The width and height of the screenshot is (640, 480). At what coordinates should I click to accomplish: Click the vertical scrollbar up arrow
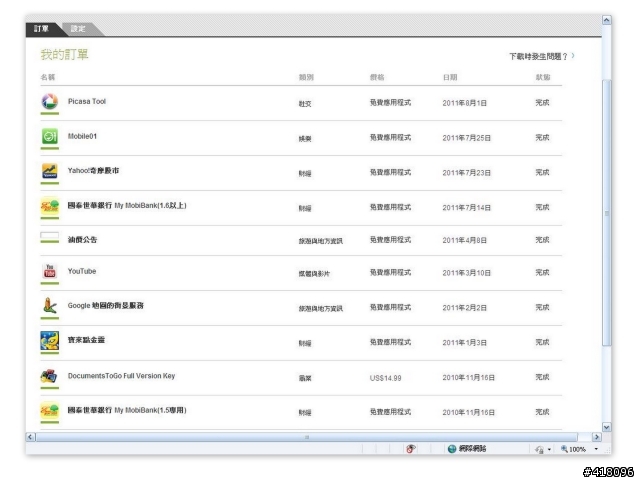click(x=607, y=20)
